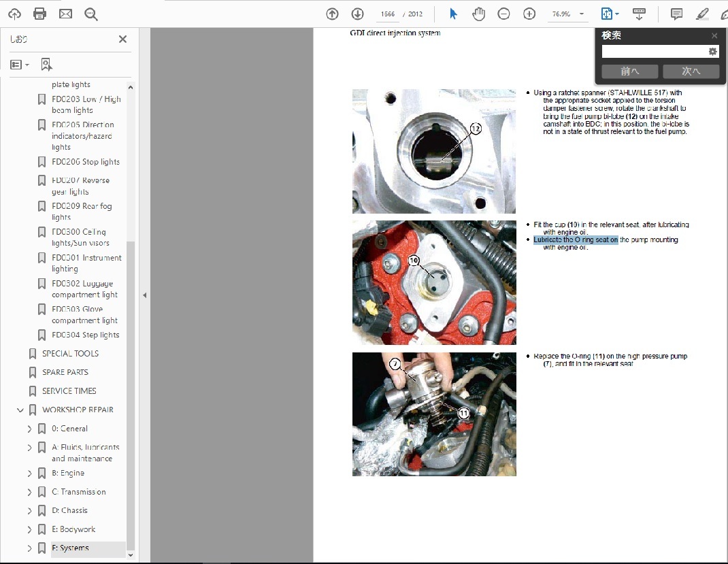Expand the B: Engine bookmark
Viewport: 728px width, 564px height.
point(29,474)
